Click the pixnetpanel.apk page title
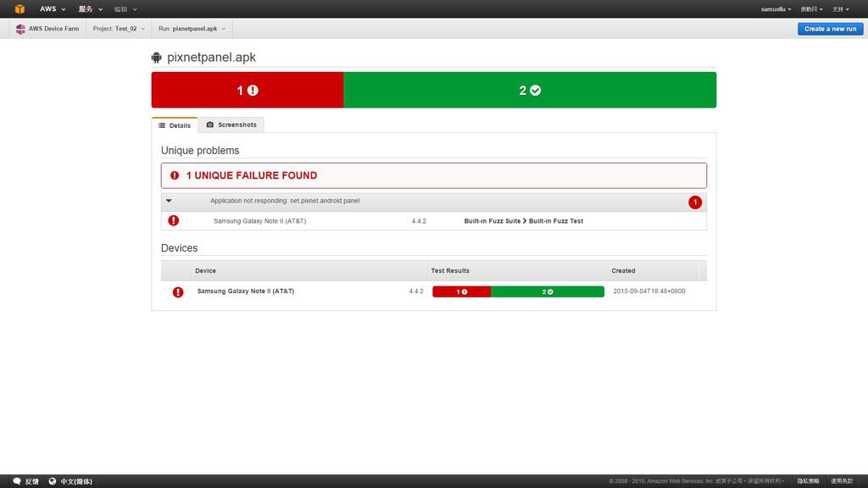Viewport: 868px width, 488px height. pos(211,57)
